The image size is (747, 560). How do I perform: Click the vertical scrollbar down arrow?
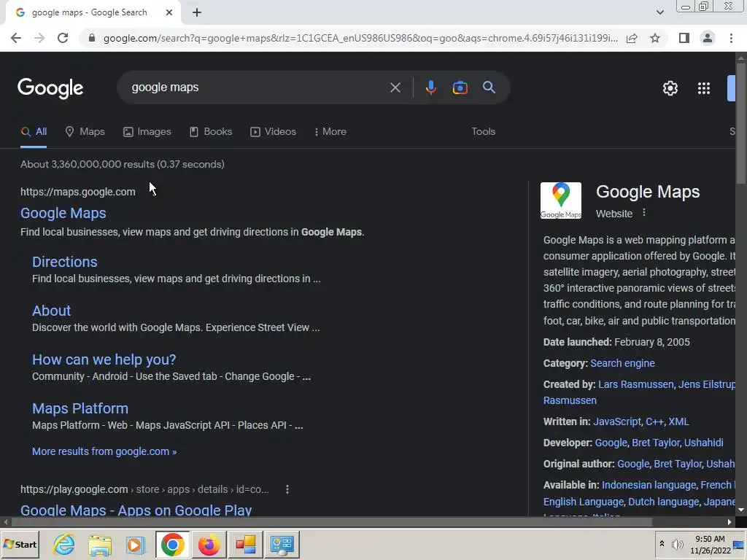coord(741,510)
